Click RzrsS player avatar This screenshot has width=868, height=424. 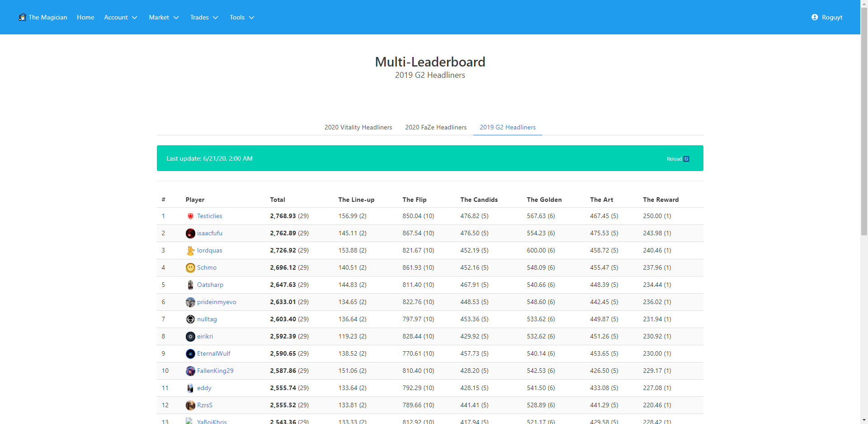(190, 405)
